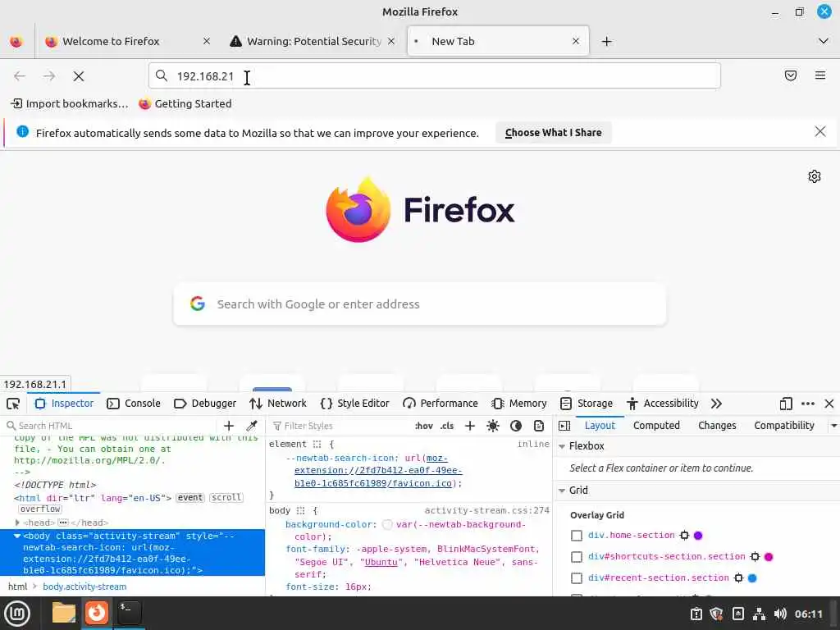
Task: Activate the element picker tool
Action: click(13, 404)
